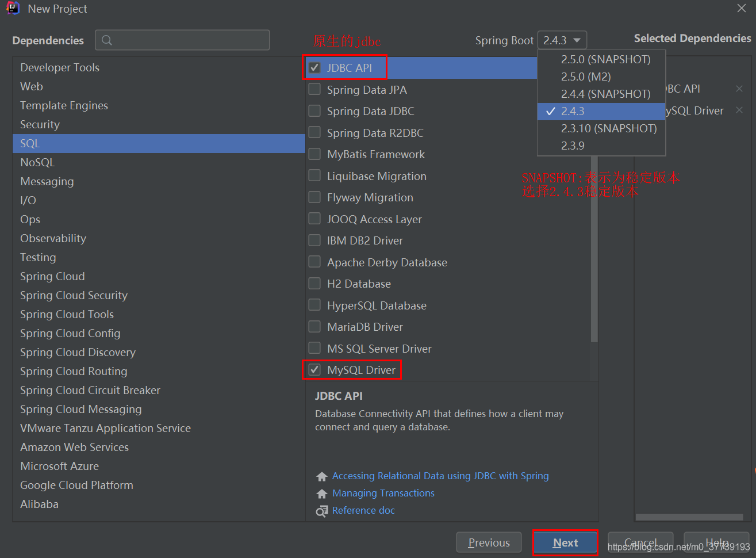Check the Spring Data JDBC checkbox
This screenshot has width=756, height=558.
pyautogui.click(x=314, y=110)
